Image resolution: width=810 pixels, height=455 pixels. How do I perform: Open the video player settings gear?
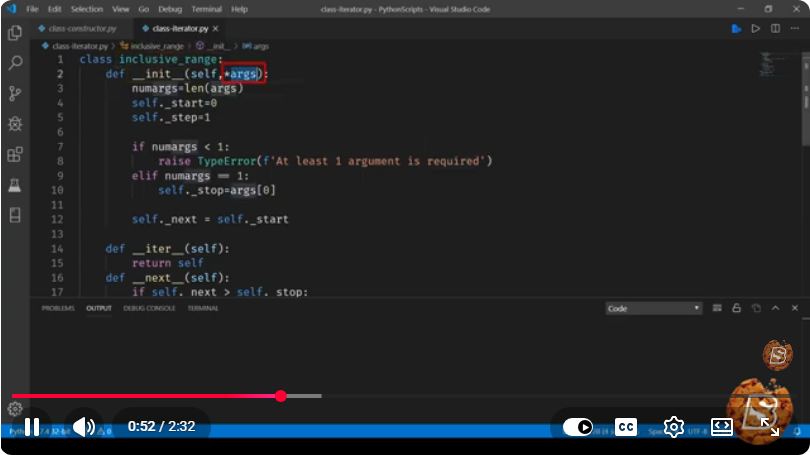[x=674, y=427]
